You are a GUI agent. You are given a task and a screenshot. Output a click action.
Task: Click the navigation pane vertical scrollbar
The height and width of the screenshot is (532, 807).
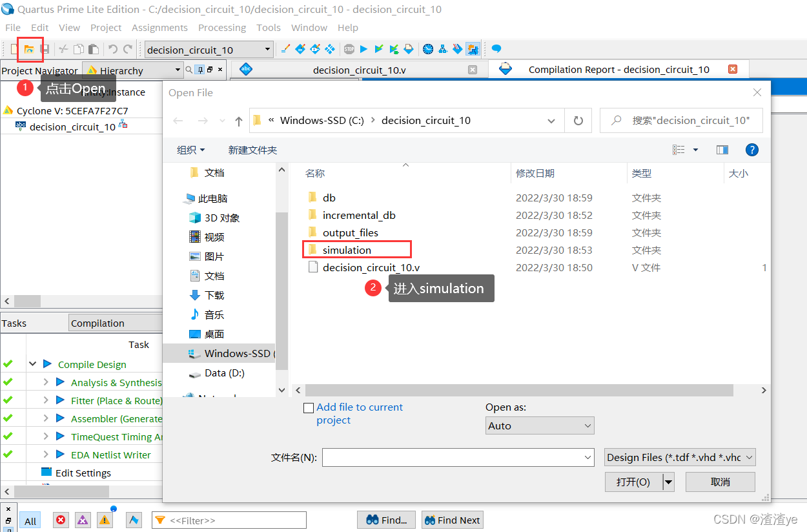point(281,291)
